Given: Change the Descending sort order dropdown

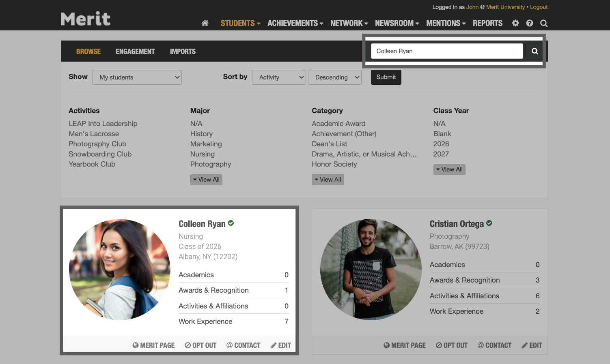Looking at the screenshot, I should coord(335,77).
